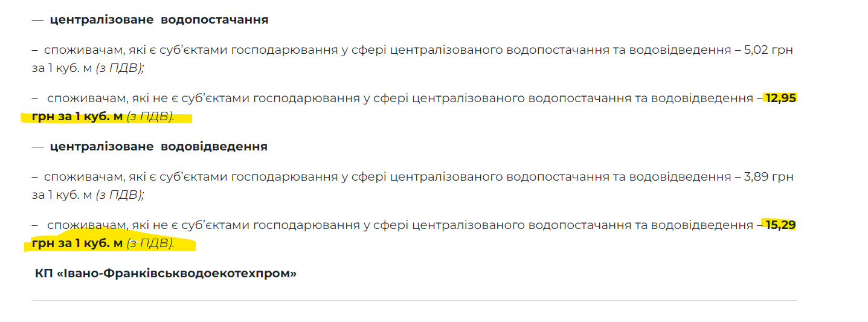Click highlighted '(з ПДВ).' after the 15,29 tariff

[150, 243]
